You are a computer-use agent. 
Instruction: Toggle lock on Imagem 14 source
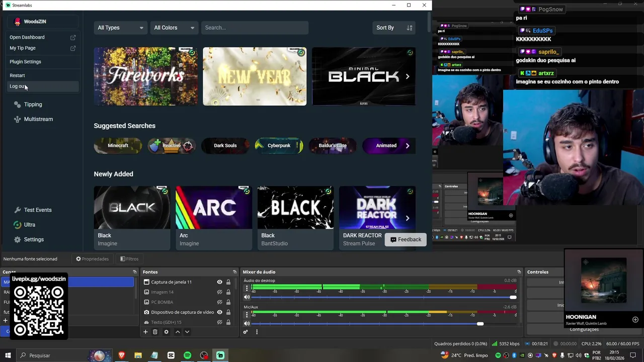coord(228,292)
